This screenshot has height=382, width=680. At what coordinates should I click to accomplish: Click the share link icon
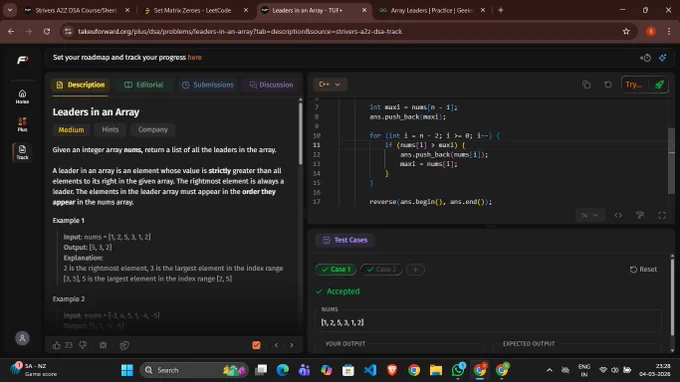[x=124, y=345]
